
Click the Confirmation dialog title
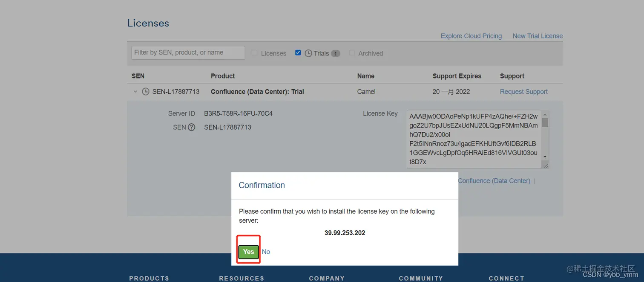pos(262,185)
